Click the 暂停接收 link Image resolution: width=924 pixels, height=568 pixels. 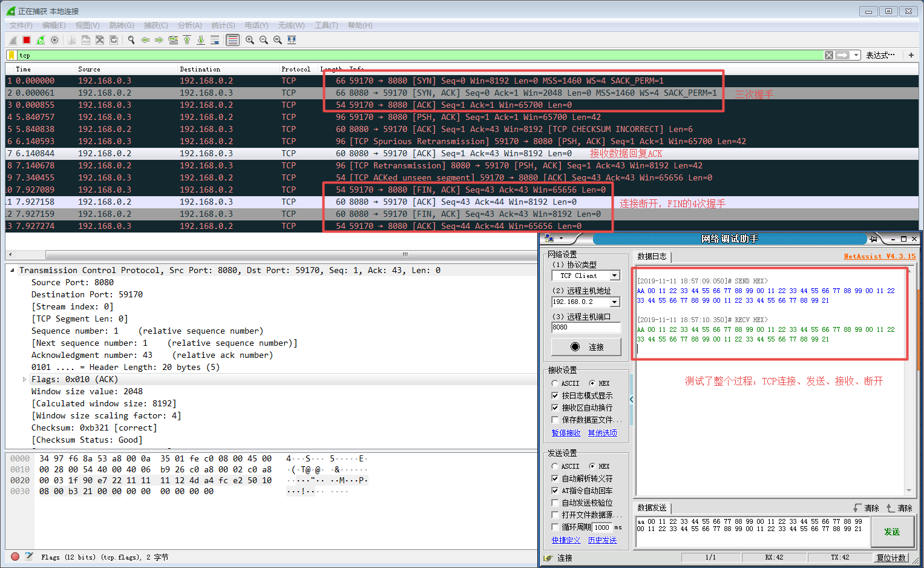pyautogui.click(x=566, y=433)
